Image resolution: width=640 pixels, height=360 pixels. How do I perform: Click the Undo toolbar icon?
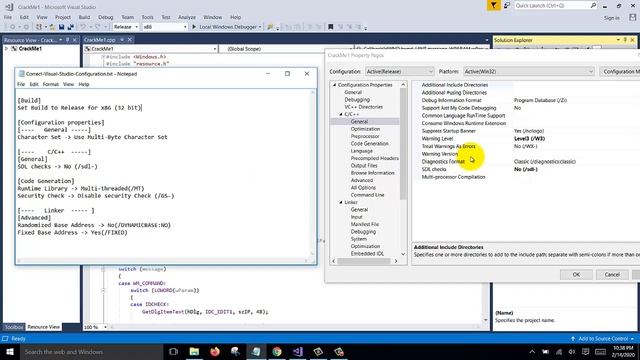[x=83, y=27]
